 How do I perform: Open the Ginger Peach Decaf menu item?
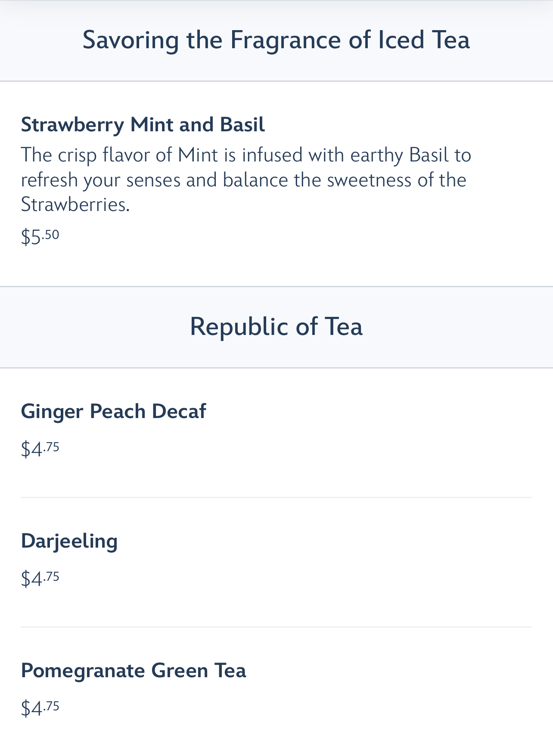[113, 411]
